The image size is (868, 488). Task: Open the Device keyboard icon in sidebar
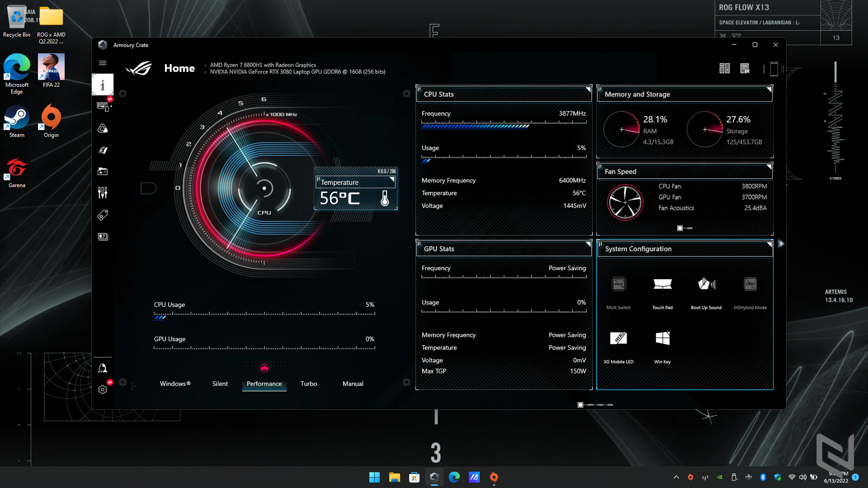[x=103, y=106]
